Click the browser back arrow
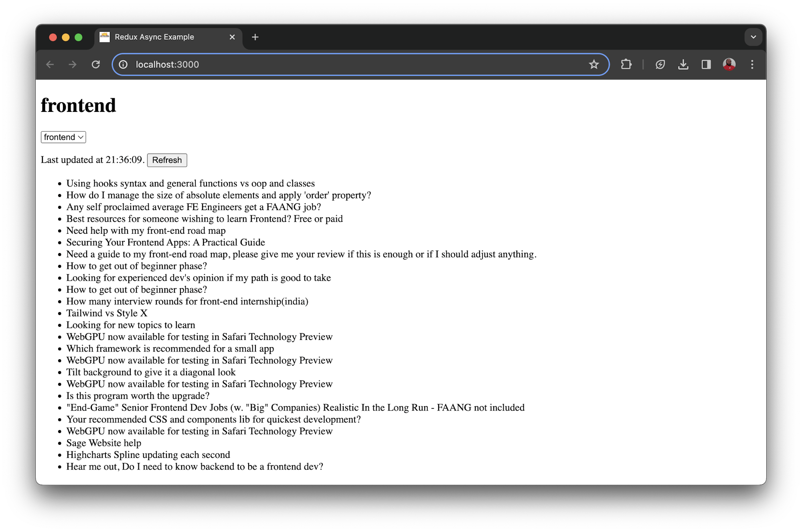 click(x=50, y=65)
